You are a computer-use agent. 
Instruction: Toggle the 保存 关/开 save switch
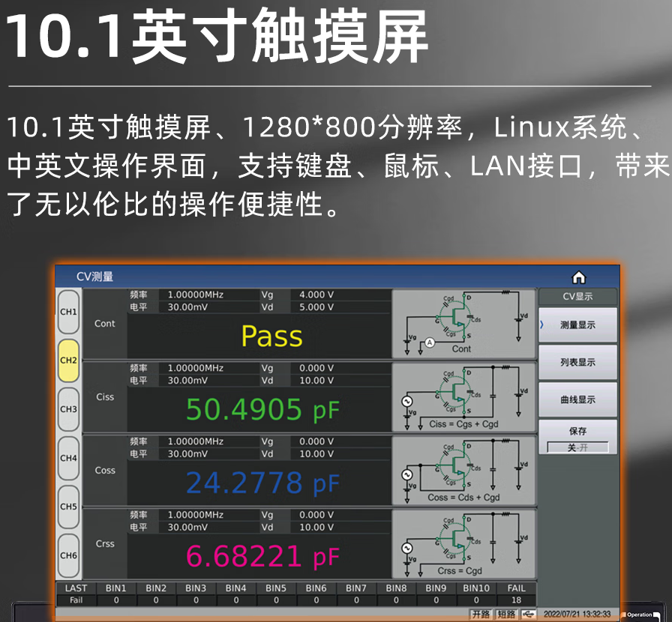pyautogui.click(x=577, y=447)
